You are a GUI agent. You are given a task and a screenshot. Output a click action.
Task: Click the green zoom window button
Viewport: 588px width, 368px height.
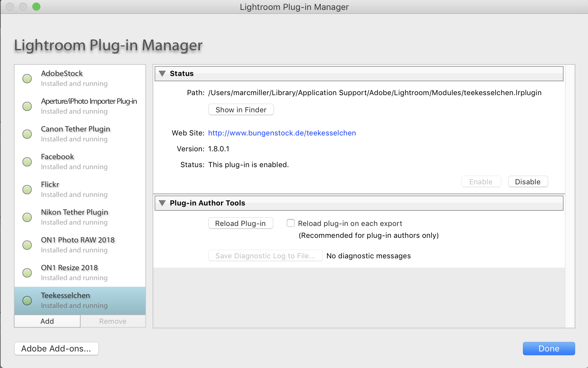pos(36,7)
